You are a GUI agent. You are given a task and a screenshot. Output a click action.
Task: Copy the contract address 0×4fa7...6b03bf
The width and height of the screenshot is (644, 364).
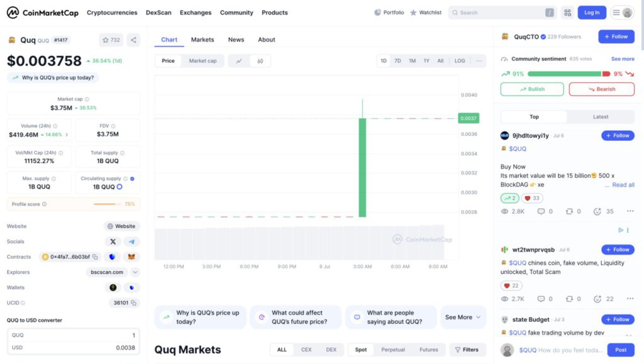pyautogui.click(x=96, y=257)
